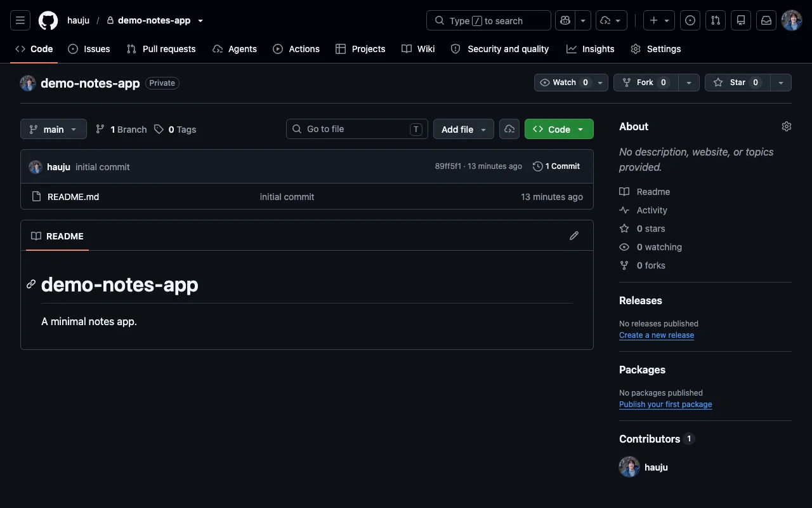Edit README with the pencil icon
Screen dimensions: 812x508
tap(574, 236)
